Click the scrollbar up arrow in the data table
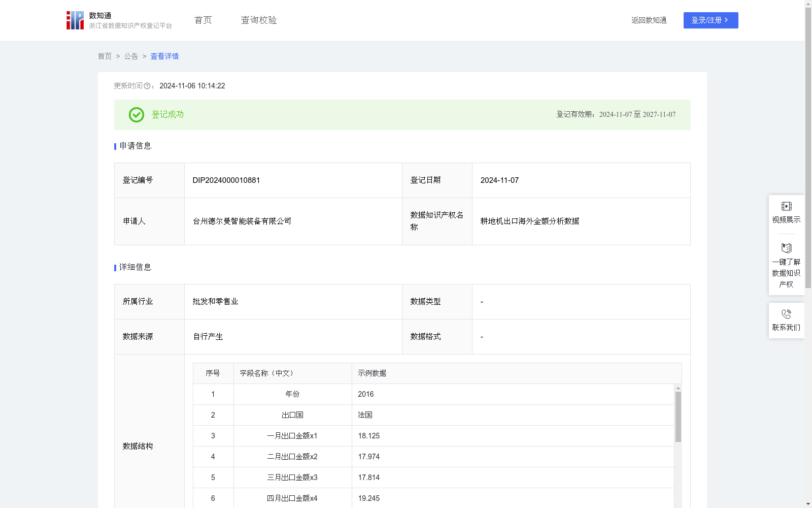 [678, 389]
